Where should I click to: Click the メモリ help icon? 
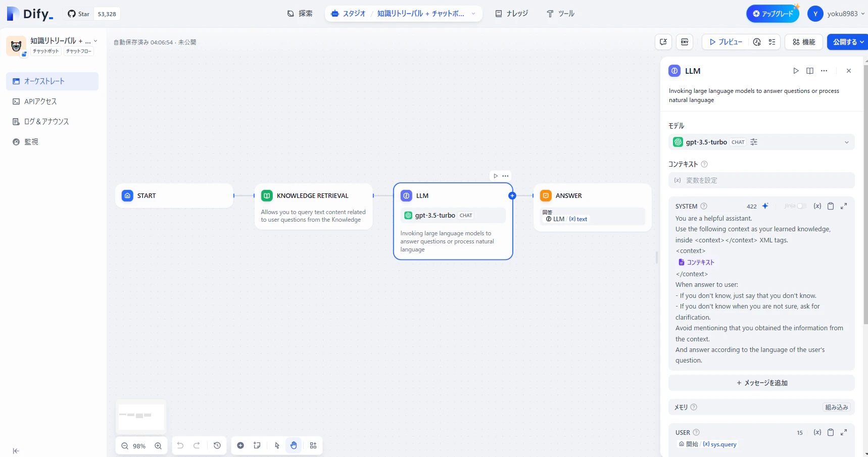coord(694,407)
